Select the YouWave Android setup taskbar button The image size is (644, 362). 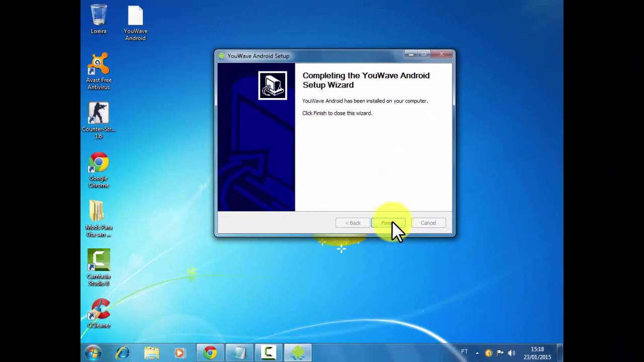298,353
